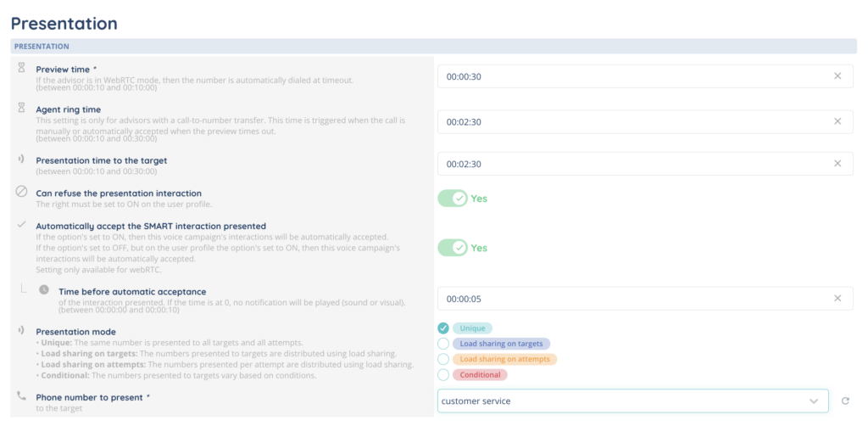Clear Presentation time to the target value
Image resolution: width=868 pixels, height=426 pixels.
coord(837,164)
